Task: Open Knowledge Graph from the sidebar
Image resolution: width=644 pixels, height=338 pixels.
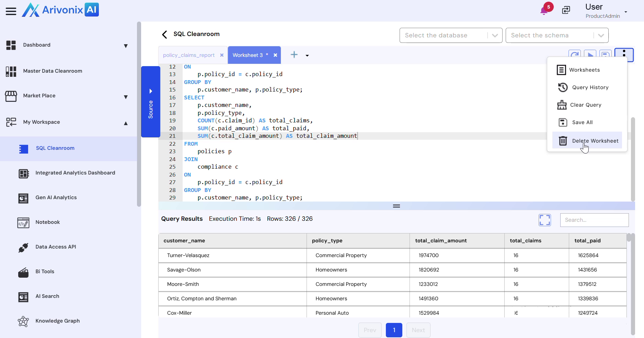Action: click(x=57, y=321)
